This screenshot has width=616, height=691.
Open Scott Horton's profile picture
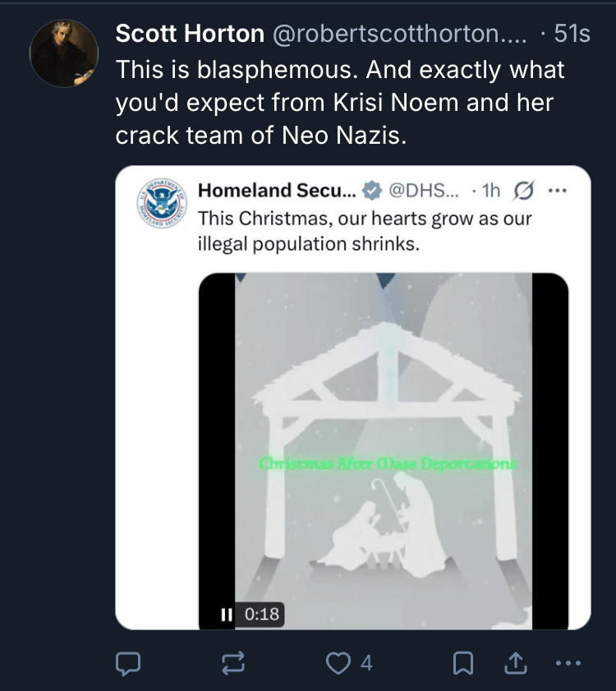tap(64, 53)
